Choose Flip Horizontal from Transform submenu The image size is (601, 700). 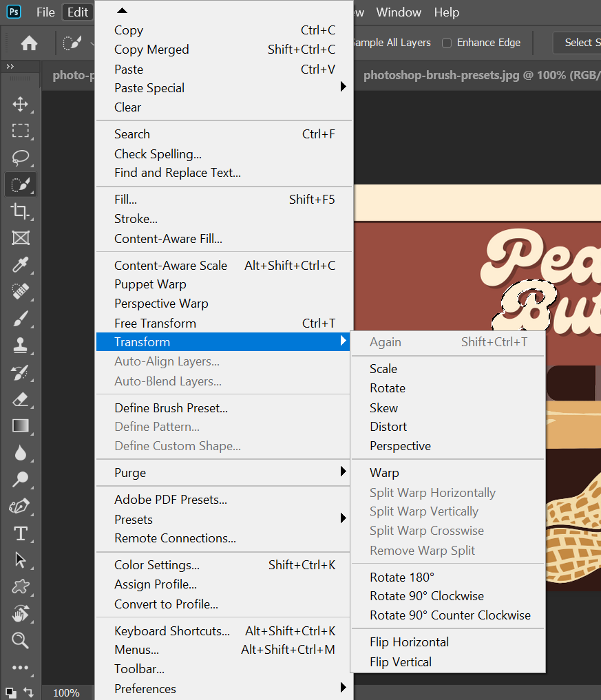click(x=409, y=642)
